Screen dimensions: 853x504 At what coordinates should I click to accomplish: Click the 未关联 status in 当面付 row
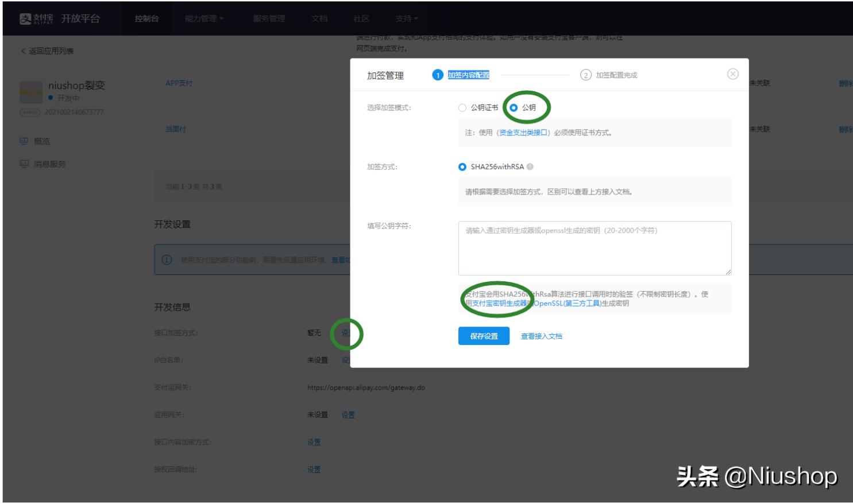click(x=759, y=129)
